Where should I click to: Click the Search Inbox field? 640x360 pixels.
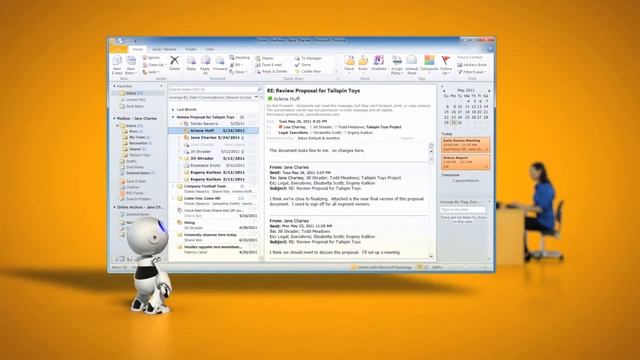212,89
